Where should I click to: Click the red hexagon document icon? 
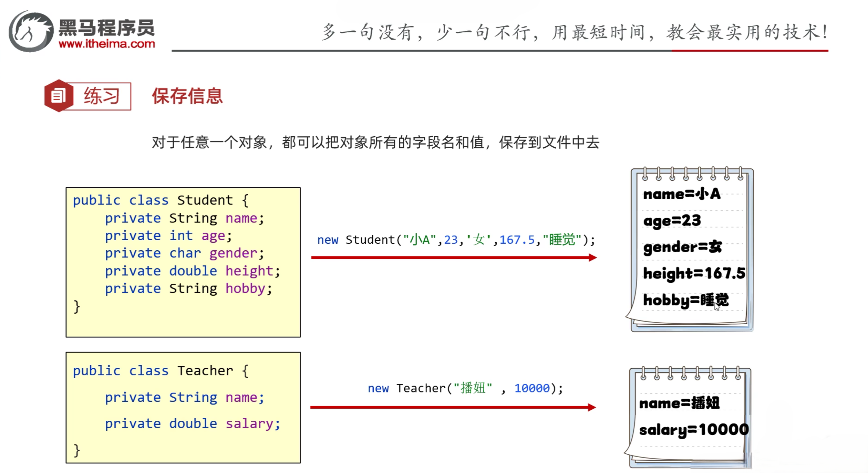pos(59,96)
